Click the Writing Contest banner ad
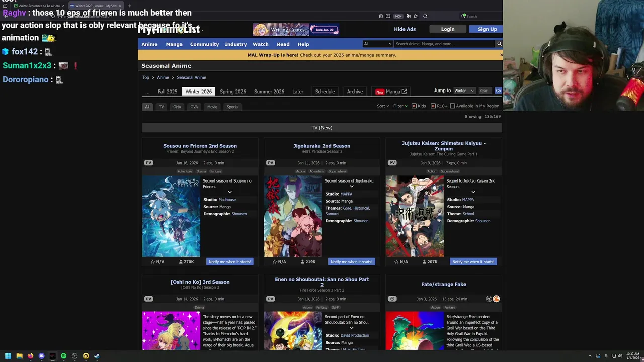 (x=296, y=30)
